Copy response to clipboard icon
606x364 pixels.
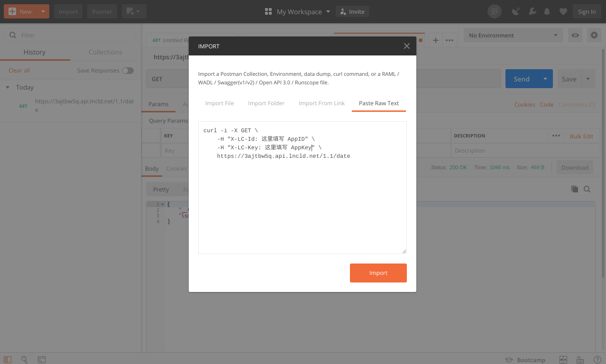574,189
